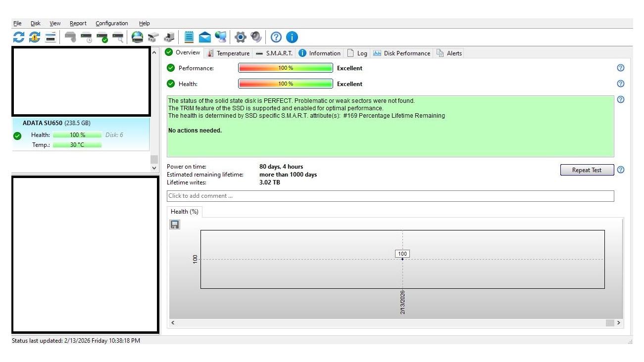Viewport: 644px width, 362px height.
Task: Click the save icon above health graph
Action: pos(175,225)
